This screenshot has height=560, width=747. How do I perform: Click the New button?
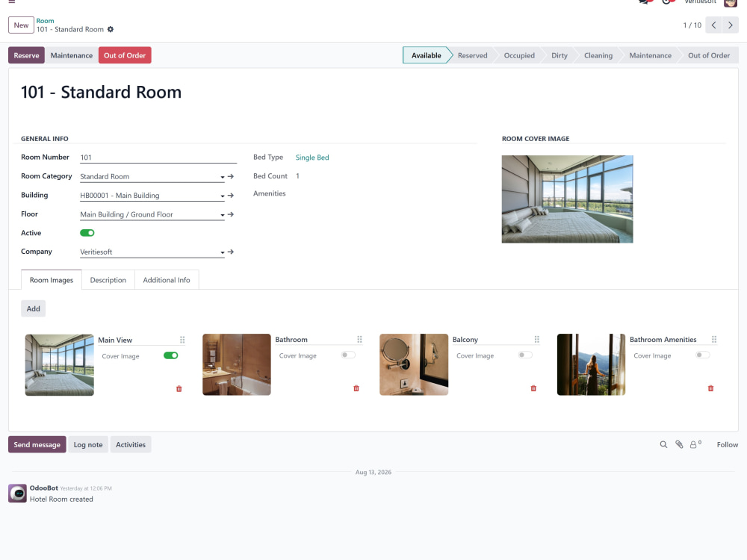[x=21, y=25]
